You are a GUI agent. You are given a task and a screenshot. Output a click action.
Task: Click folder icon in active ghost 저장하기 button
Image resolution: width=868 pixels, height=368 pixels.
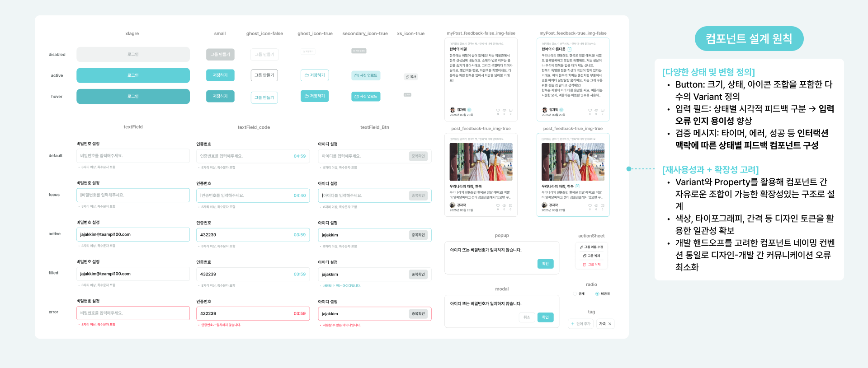coord(307,75)
